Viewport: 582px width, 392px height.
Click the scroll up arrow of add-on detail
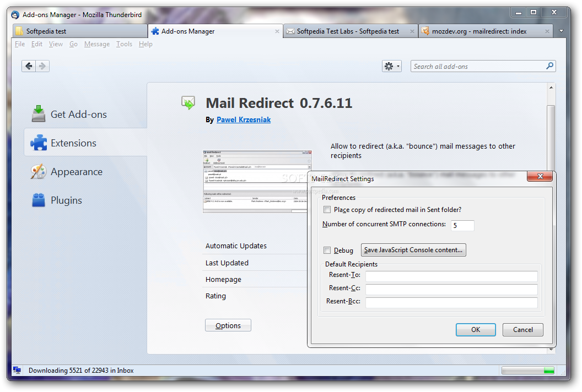551,88
